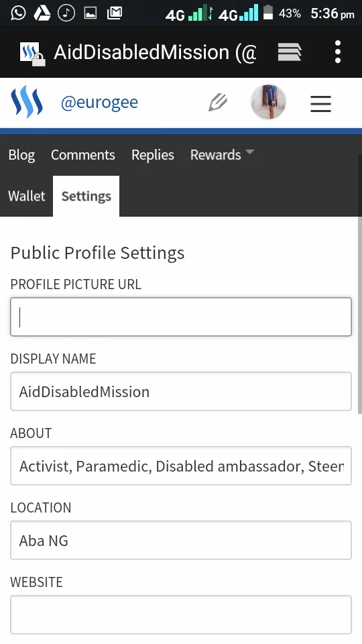Open the browser three-dot overflow menu
The image size is (362, 644).
(338, 52)
